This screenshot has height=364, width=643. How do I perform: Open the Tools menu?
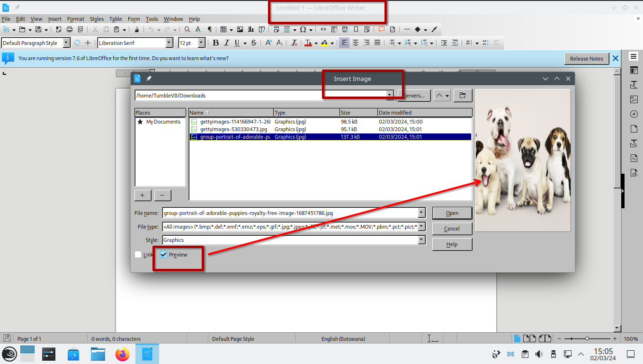pos(152,19)
